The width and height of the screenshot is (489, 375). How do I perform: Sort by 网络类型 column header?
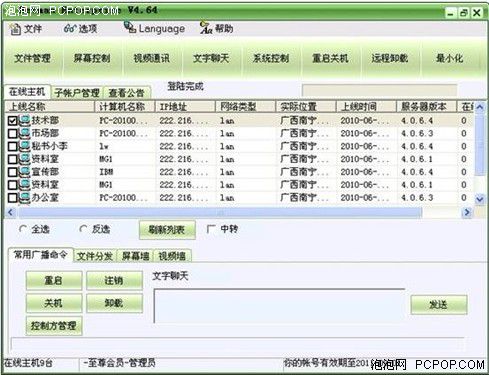pos(246,107)
